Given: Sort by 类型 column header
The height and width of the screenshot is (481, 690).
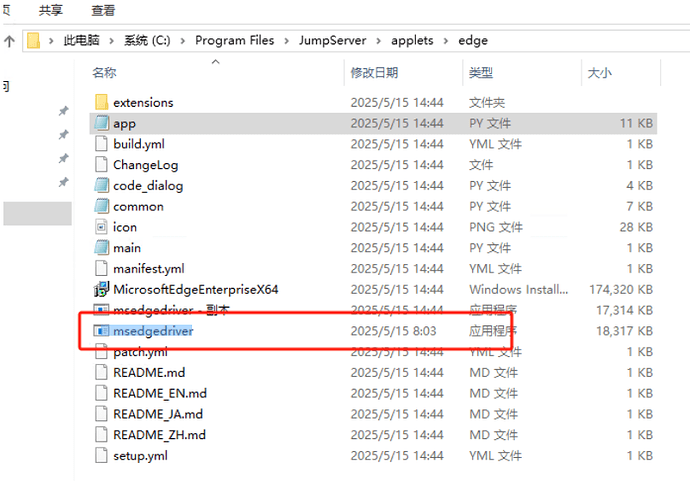Looking at the screenshot, I should click(481, 72).
